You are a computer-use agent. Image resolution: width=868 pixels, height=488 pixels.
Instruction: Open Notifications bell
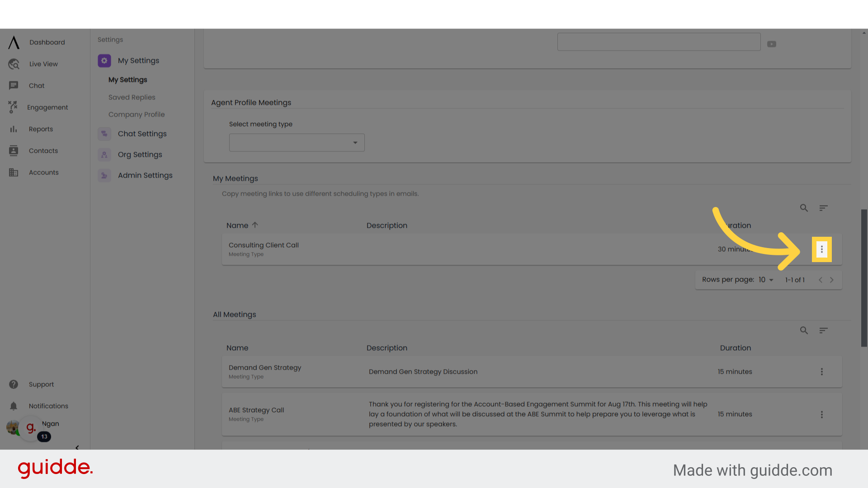coord(14,406)
